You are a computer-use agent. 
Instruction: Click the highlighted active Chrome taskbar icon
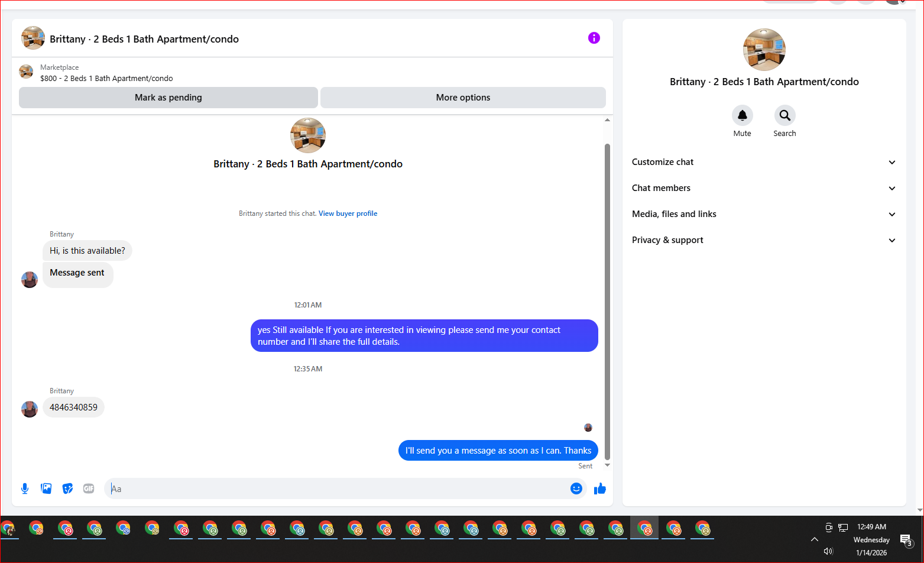coord(644,528)
